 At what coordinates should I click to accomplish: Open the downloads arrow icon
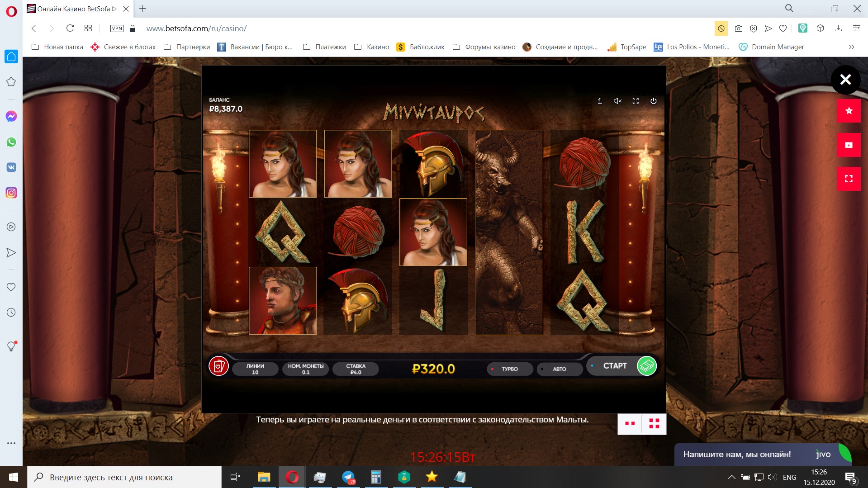[x=838, y=28]
